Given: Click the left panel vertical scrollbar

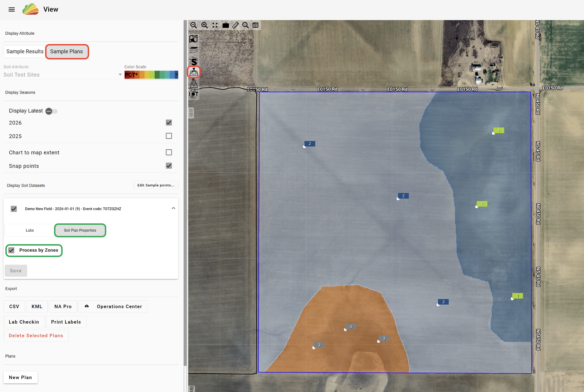Looking at the screenshot, I should (x=185, y=193).
